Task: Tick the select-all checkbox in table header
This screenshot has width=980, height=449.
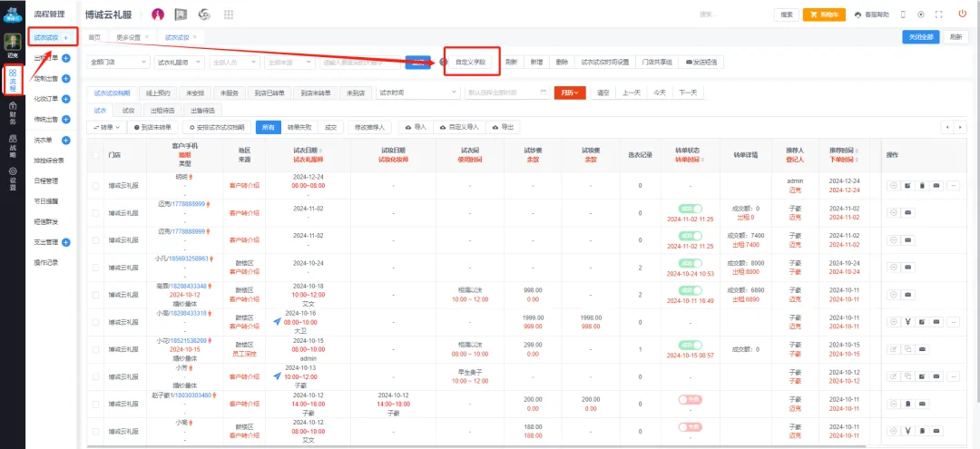Action: [96, 155]
